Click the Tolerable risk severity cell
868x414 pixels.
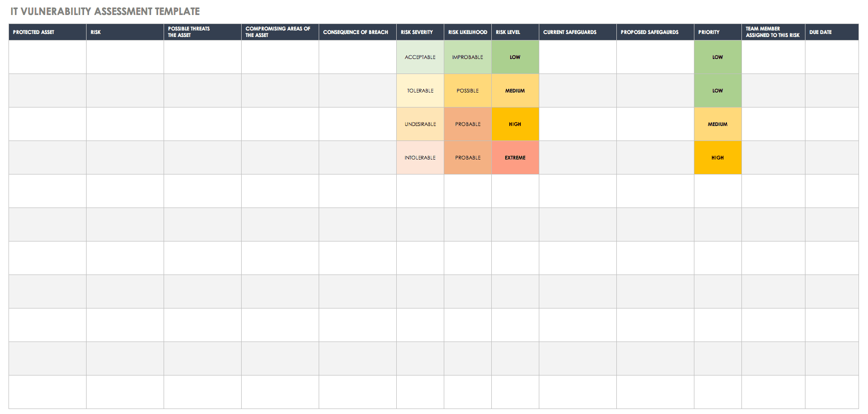click(x=420, y=91)
